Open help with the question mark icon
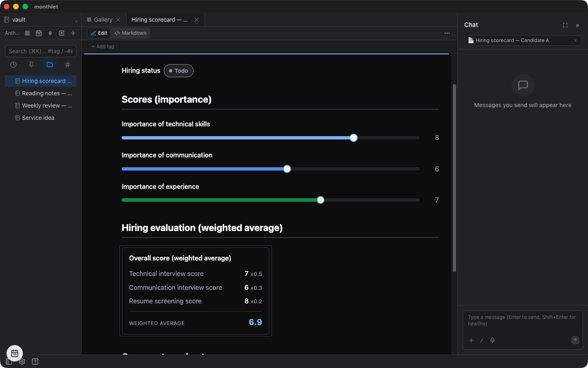This screenshot has height=368, width=588. click(x=35, y=361)
